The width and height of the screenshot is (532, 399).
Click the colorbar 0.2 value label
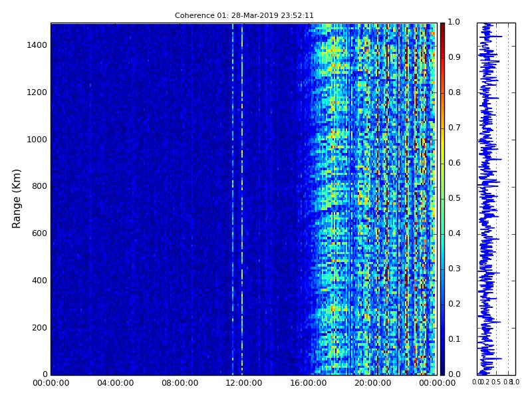coord(454,304)
